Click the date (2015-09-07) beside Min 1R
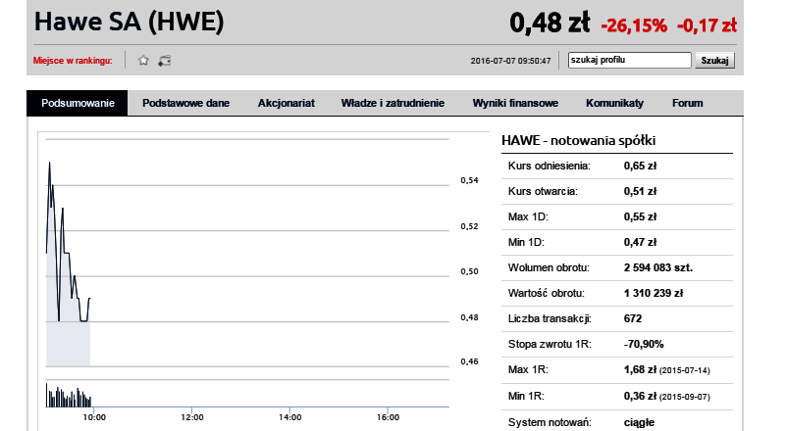786x431 pixels. point(685,397)
